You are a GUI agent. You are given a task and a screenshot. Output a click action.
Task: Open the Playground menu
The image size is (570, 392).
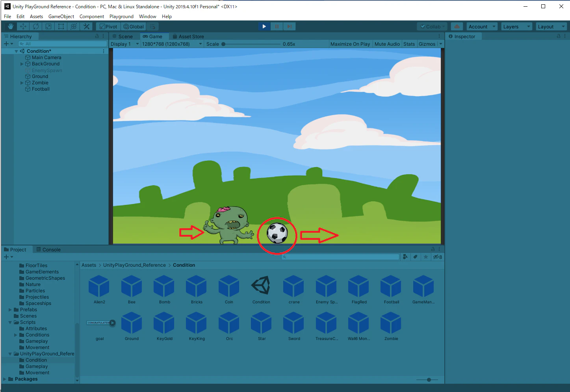121,17
